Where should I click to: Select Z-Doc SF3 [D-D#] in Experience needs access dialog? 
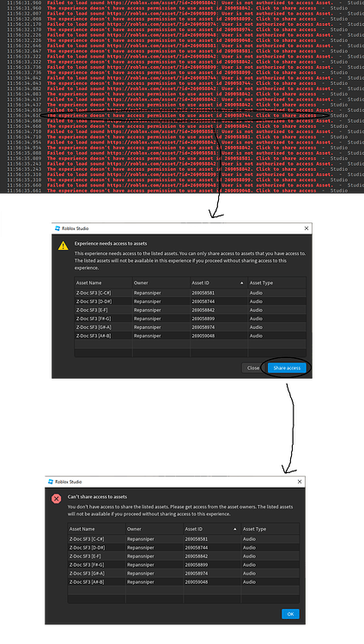point(94,301)
